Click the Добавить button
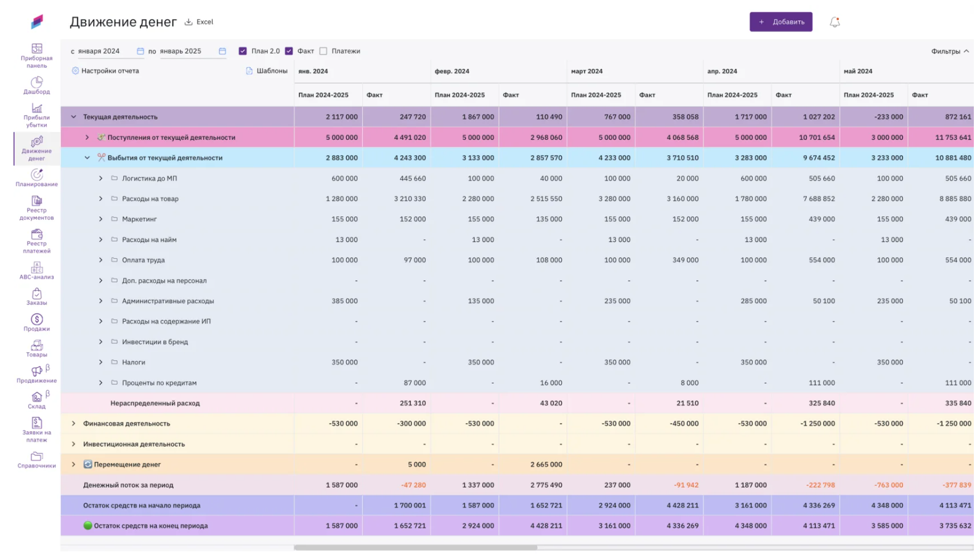Viewport: 980px width, 560px height. pyautogui.click(x=780, y=22)
